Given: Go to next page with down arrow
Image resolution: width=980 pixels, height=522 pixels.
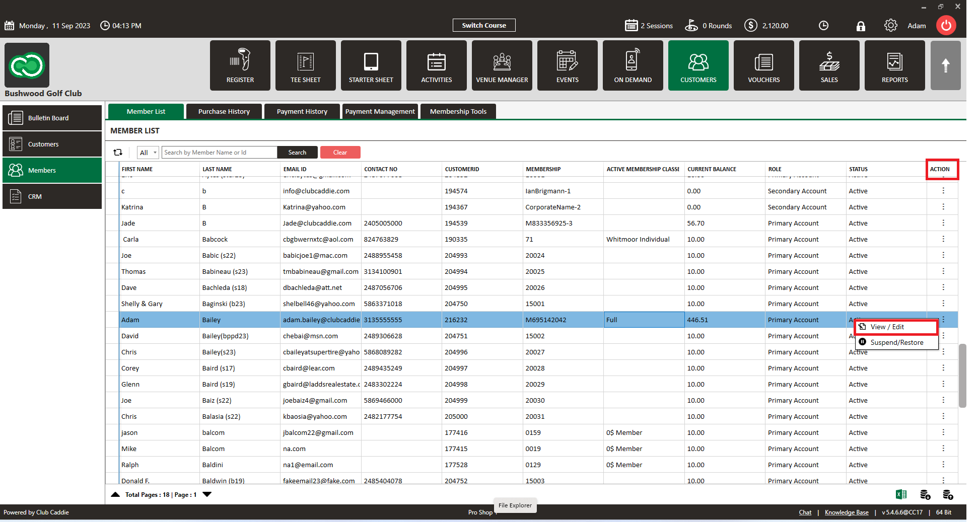Looking at the screenshot, I should click(x=207, y=494).
